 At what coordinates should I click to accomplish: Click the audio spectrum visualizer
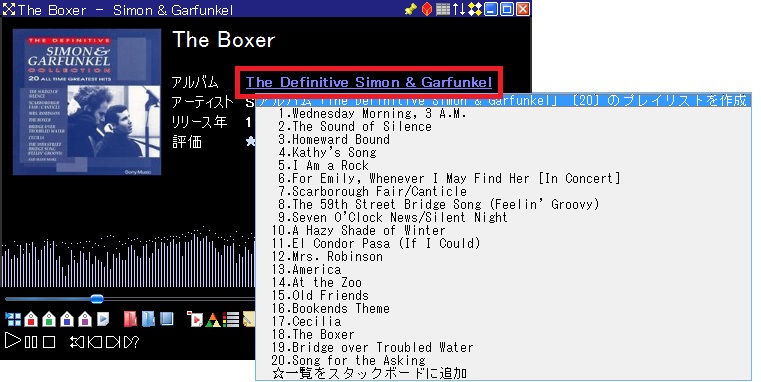coord(128,257)
